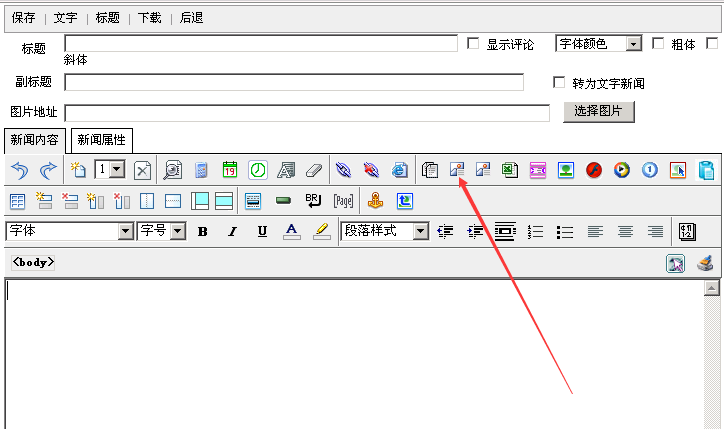This screenshot has height=429, width=724.
Task: Click 文字 in the top menu
Action: click(x=66, y=18)
